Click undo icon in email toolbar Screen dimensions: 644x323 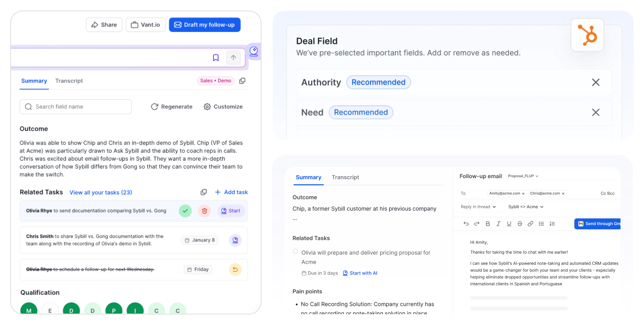[466, 224]
